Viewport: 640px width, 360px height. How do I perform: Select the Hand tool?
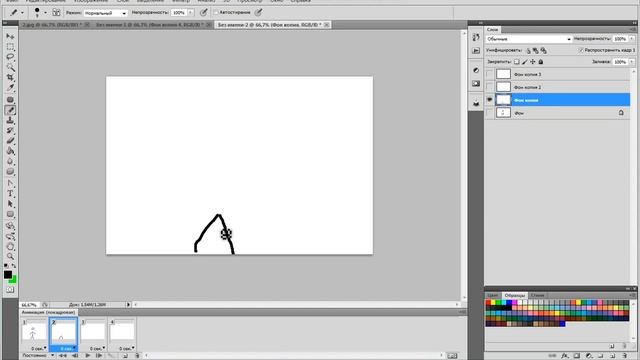pyautogui.click(x=10, y=246)
